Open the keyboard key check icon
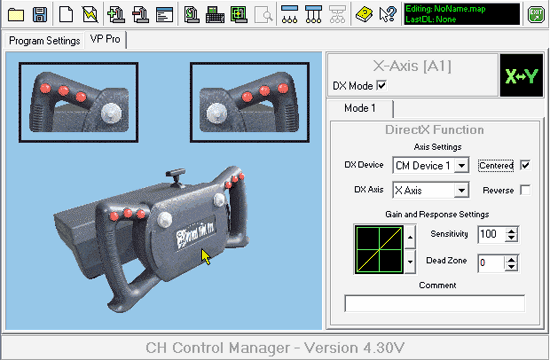Image resolution: width=550 pixels, height=360 pixels. (x=215, y=14)
